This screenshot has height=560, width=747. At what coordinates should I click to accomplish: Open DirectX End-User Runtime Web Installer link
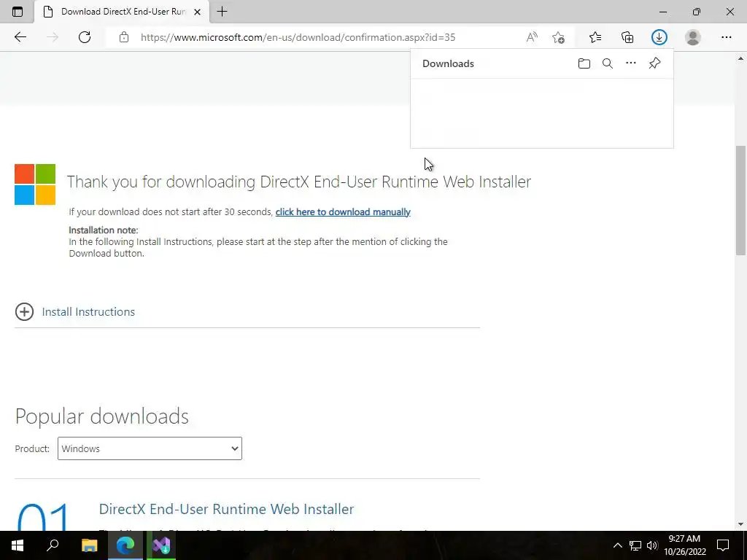tap(226, 509)
